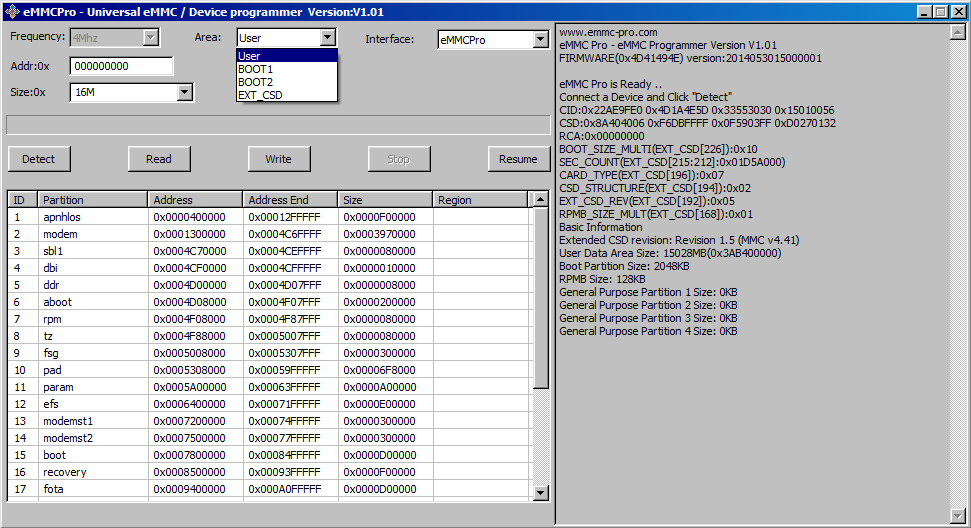Sort by the Region column header
This screenshot has width=971, height=528.
click(480, 200)
